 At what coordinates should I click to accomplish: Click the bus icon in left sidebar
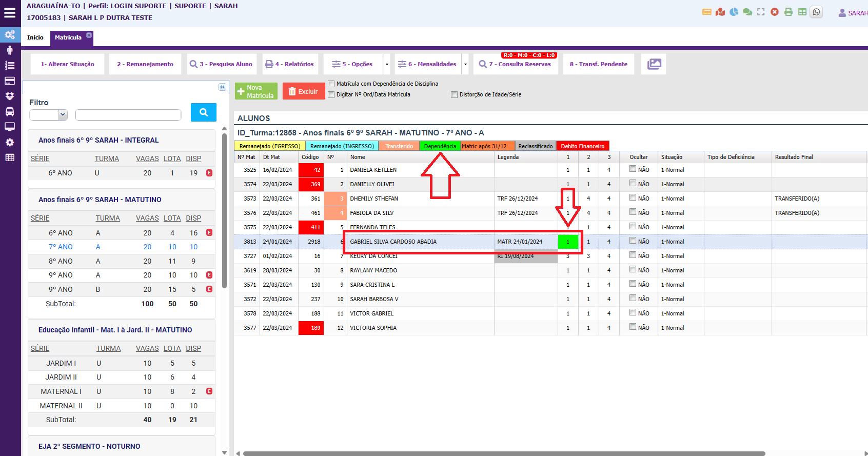pyautogui.click(x=10, y=111)
